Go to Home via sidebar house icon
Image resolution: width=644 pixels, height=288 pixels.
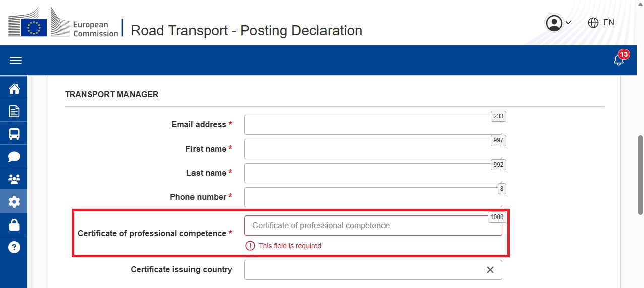(14, 89)
